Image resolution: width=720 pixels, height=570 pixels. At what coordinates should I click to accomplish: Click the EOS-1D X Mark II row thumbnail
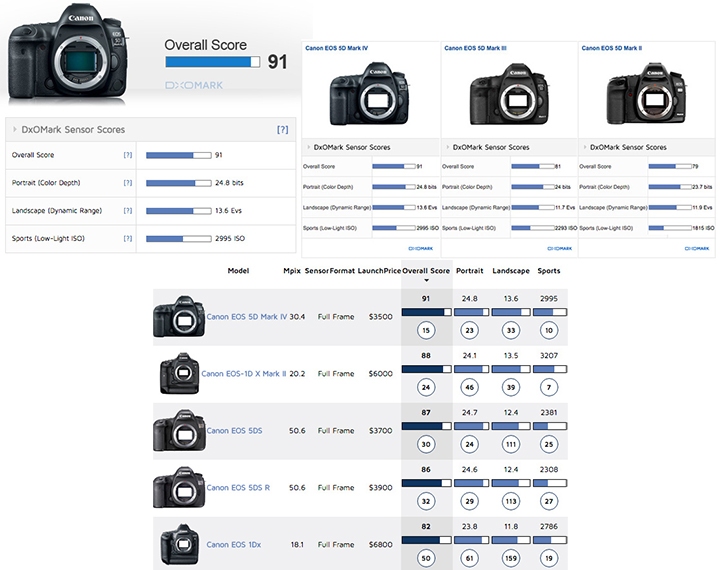(x=180, y=373)
